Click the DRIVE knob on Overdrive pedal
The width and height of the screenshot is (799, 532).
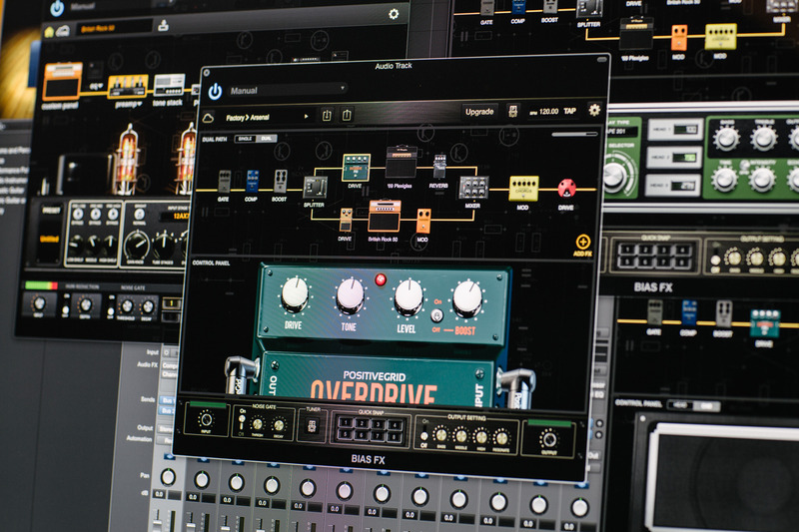click(294, 294)
